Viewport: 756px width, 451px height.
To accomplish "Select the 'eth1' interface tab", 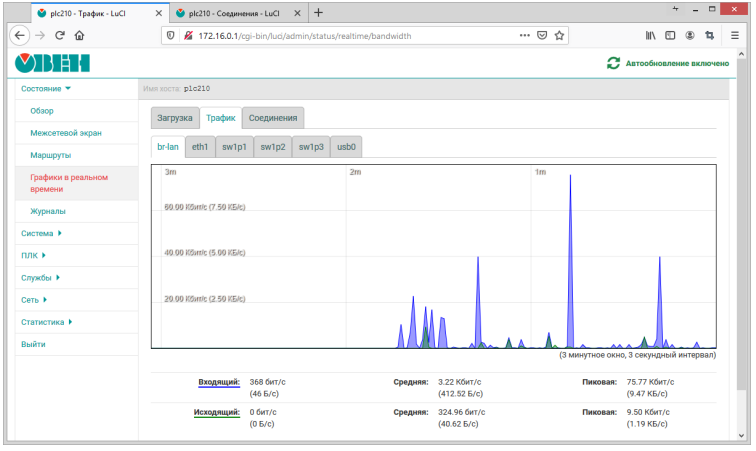I will point(200,147).
